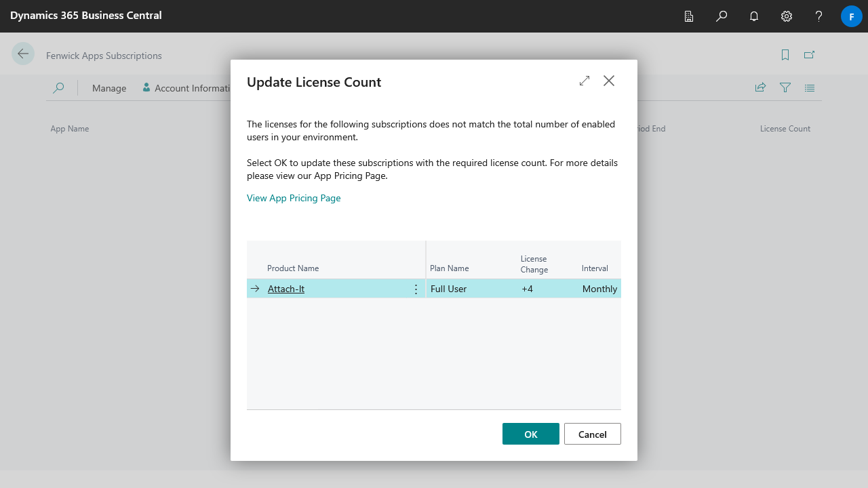868x488 pixels.
Task: Close the Update License Count dialog
Action: [x=609, y=81]
